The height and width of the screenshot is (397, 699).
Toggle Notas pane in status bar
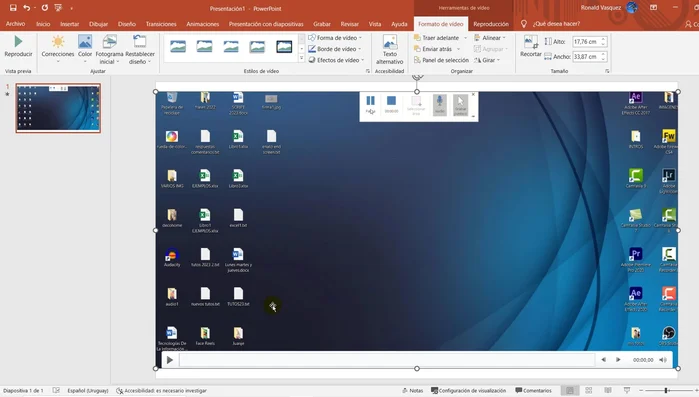click(x=412, y=391)
